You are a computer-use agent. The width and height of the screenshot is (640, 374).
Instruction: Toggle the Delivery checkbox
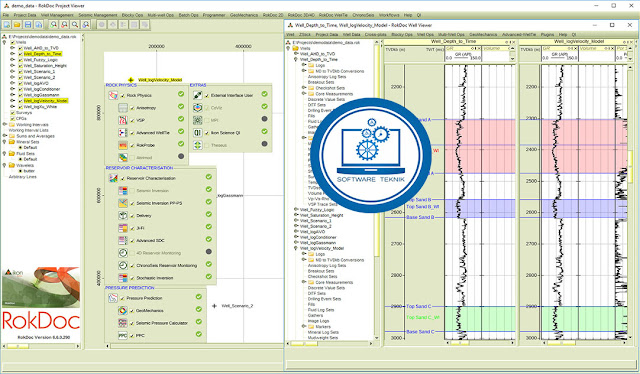tap(132, 216)
